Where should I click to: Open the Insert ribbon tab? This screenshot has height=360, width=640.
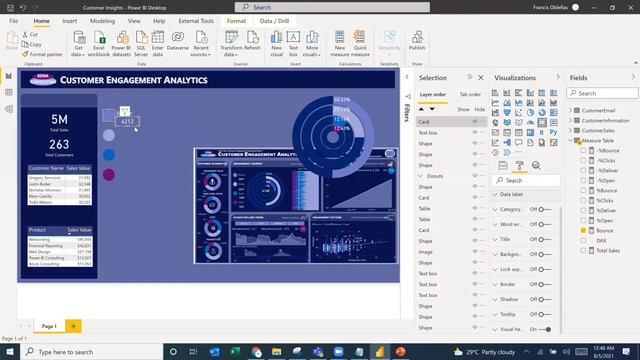70,21
